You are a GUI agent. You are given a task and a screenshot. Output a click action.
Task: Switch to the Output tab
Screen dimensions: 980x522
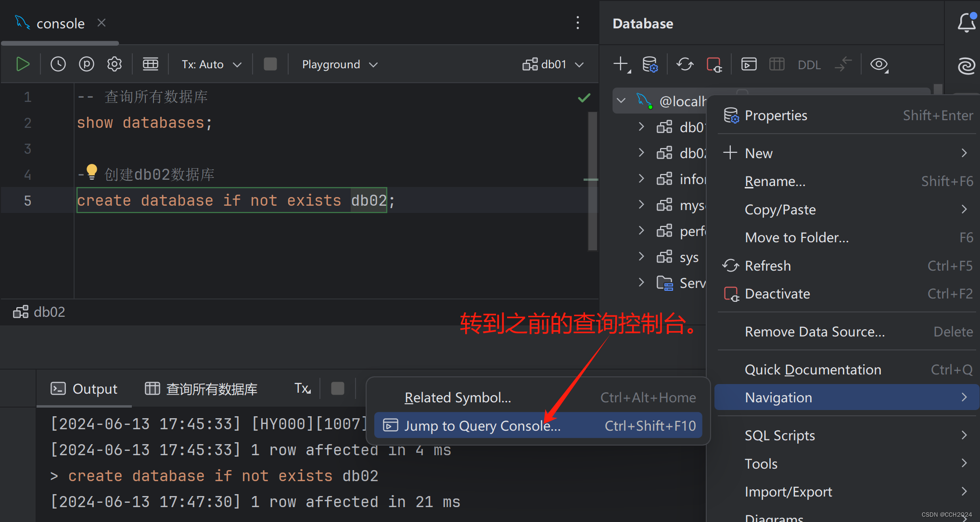click(x=84, y=388)
